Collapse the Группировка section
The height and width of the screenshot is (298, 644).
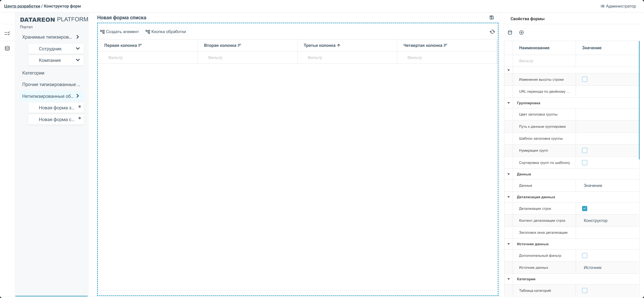pyautogui.click(x=509, y=103)
